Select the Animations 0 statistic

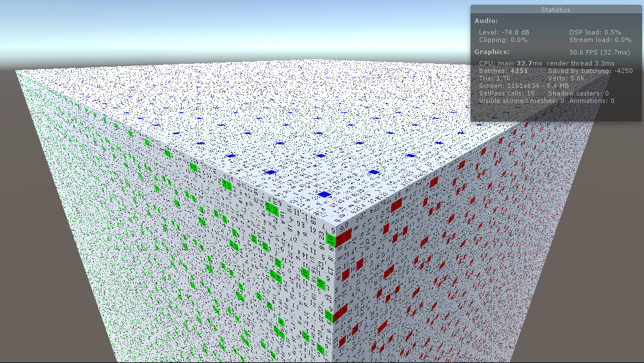592,101
